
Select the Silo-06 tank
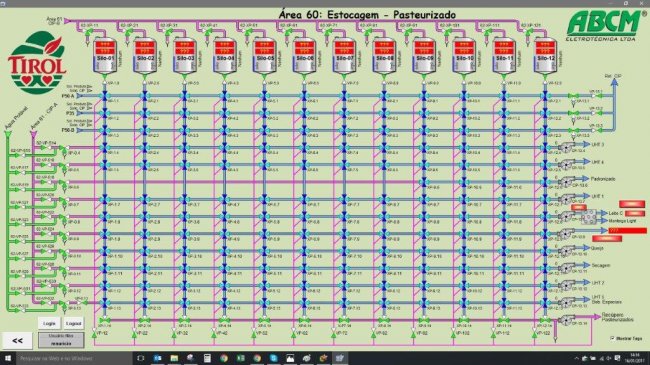click(x=304, y=57)
